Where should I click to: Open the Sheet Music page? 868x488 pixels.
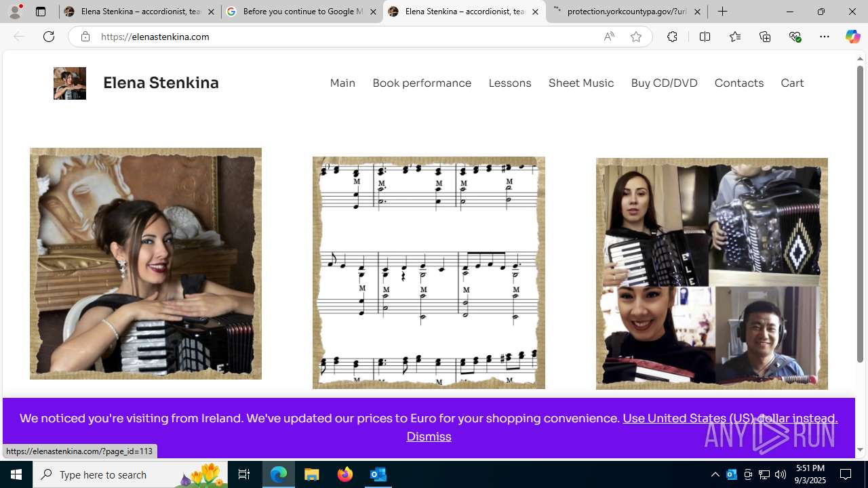[581, 83]
